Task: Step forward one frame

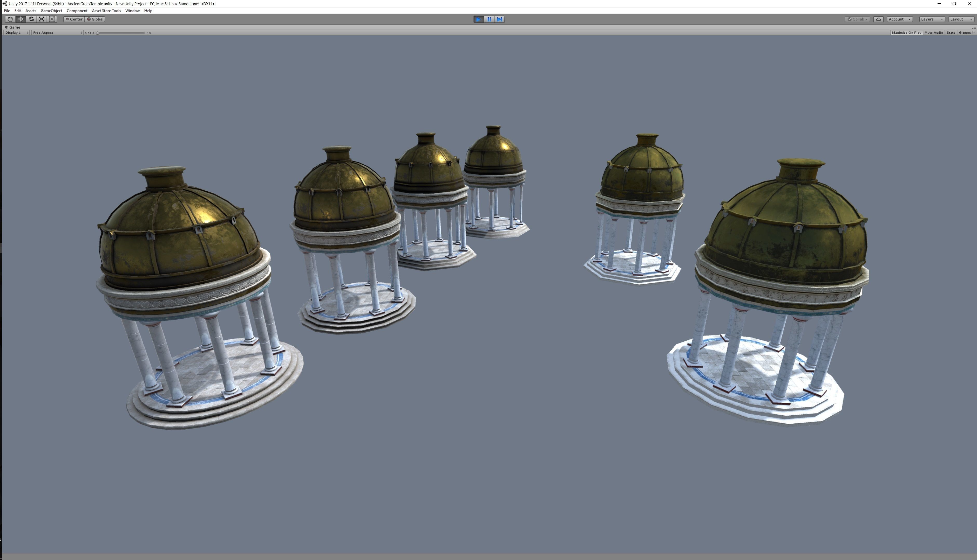Action: [499, 19]
